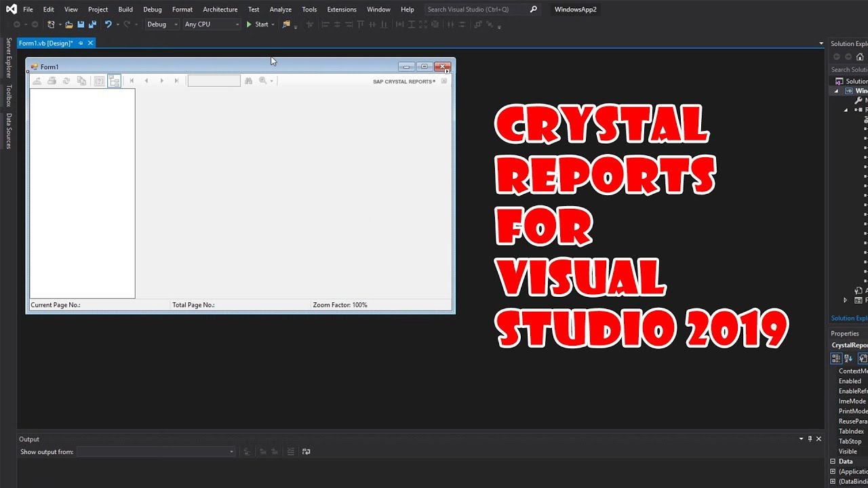Toggle the Parameter Panel button
868x488 pixels.
coord(99,81)
